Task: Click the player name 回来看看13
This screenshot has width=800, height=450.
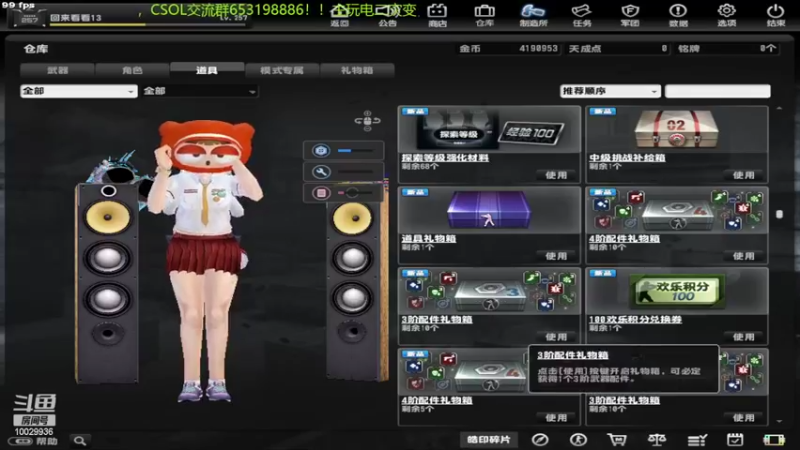Action: click(76, 18)
